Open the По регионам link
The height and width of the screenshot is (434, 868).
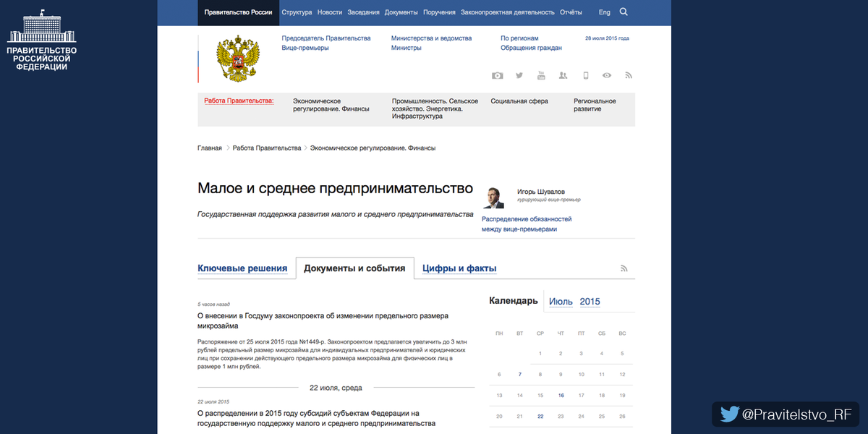519,38
